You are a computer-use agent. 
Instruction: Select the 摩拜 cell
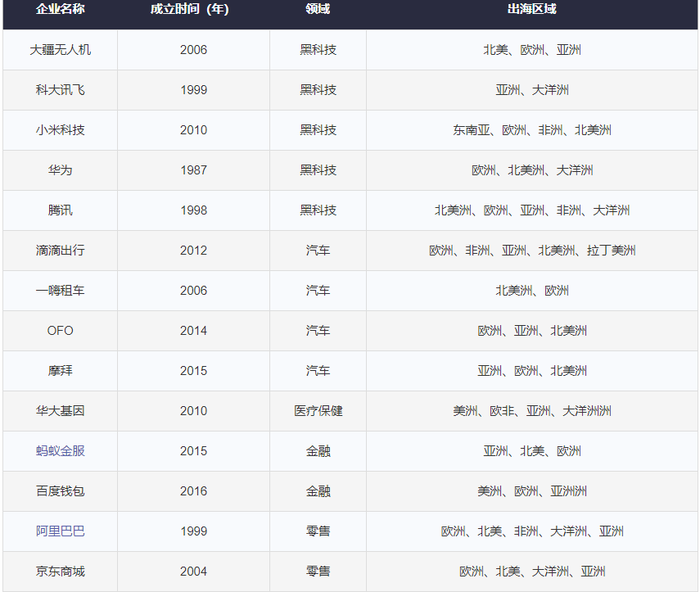point(61,371)
